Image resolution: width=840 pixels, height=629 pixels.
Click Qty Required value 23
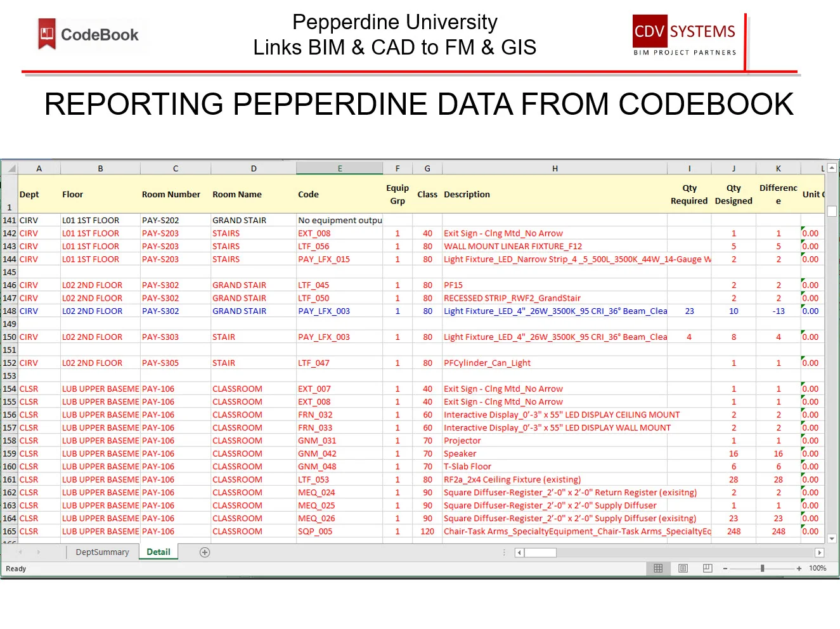(689, 311)
